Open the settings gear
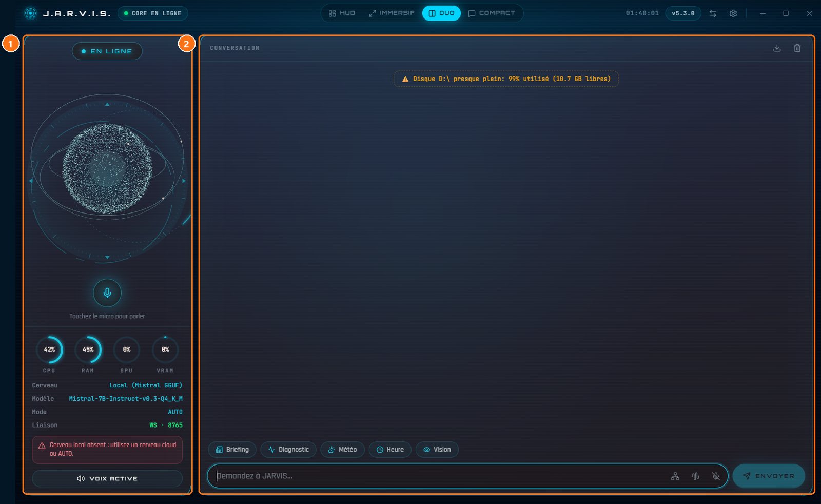This screenshot has height=504, width=821. 733,13
